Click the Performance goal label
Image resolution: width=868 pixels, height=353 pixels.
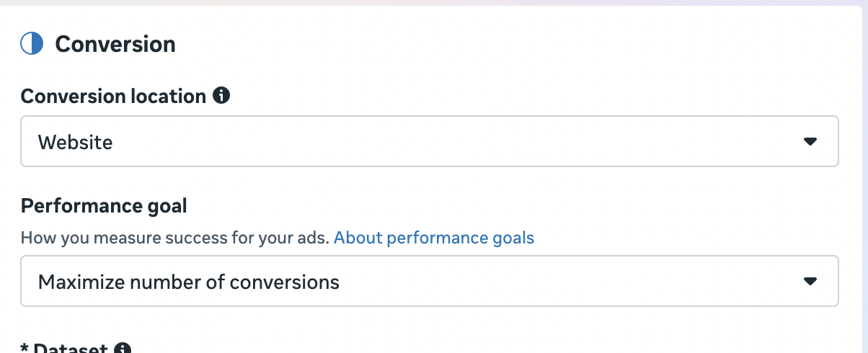(104, 206)
